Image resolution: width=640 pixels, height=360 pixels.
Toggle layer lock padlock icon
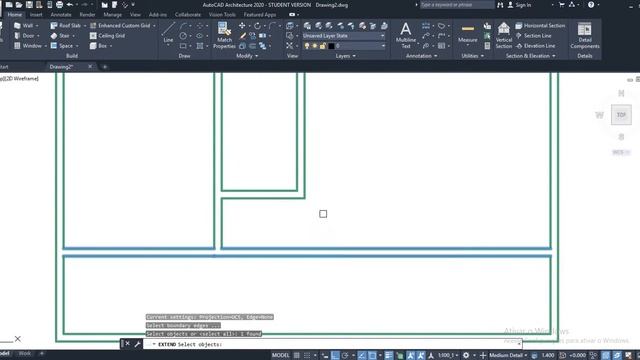[x=323, y=46]
